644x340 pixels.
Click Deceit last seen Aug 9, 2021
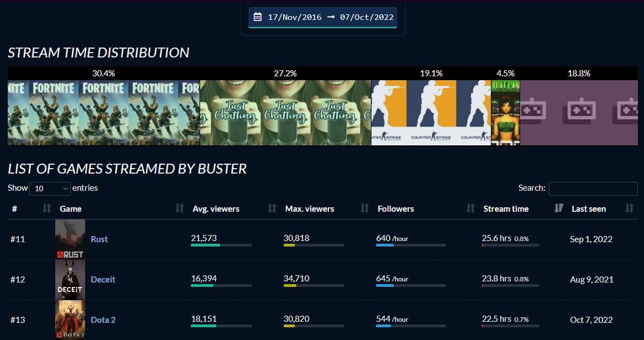[x=592, y=279]
